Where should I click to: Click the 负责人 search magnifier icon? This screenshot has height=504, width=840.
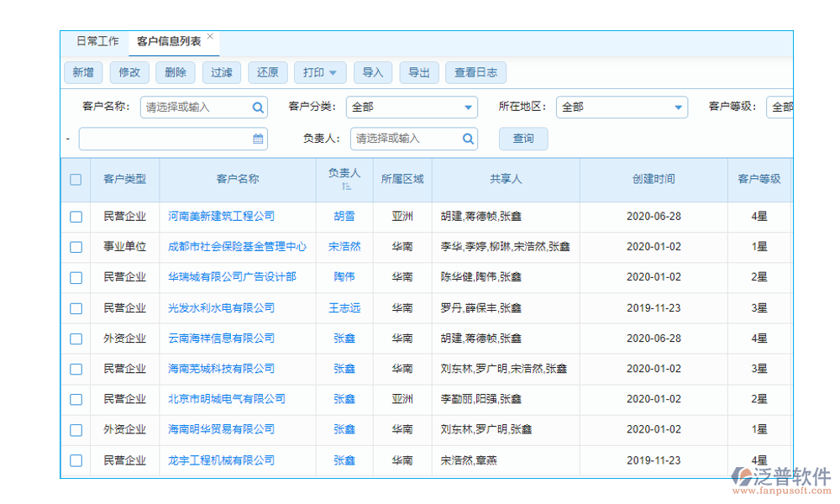point(468,139)
